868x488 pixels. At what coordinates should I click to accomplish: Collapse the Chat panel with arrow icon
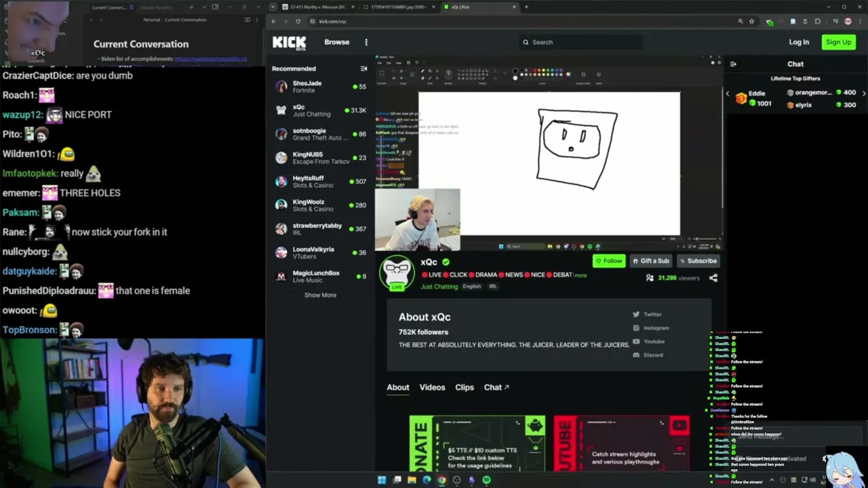click(732, 64)
